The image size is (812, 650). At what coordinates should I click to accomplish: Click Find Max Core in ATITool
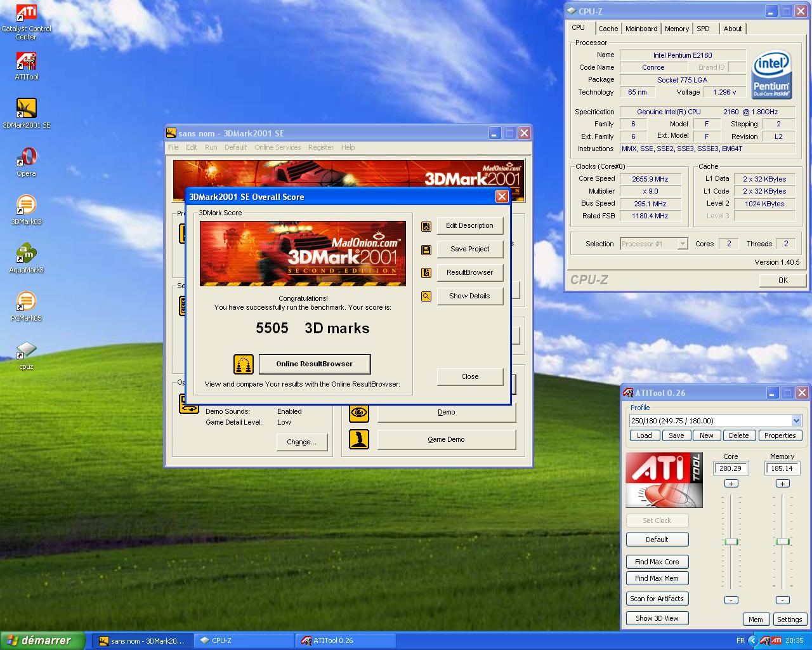point(657,562)
